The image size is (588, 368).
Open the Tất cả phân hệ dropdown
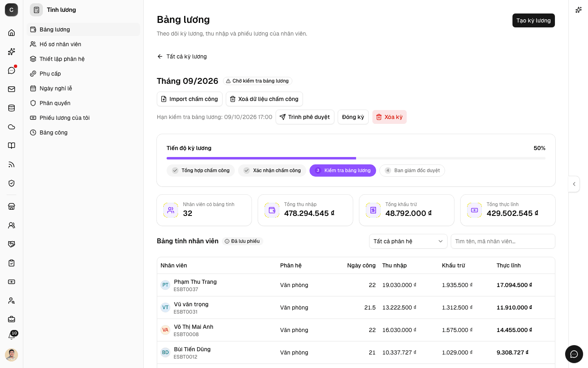408,241
